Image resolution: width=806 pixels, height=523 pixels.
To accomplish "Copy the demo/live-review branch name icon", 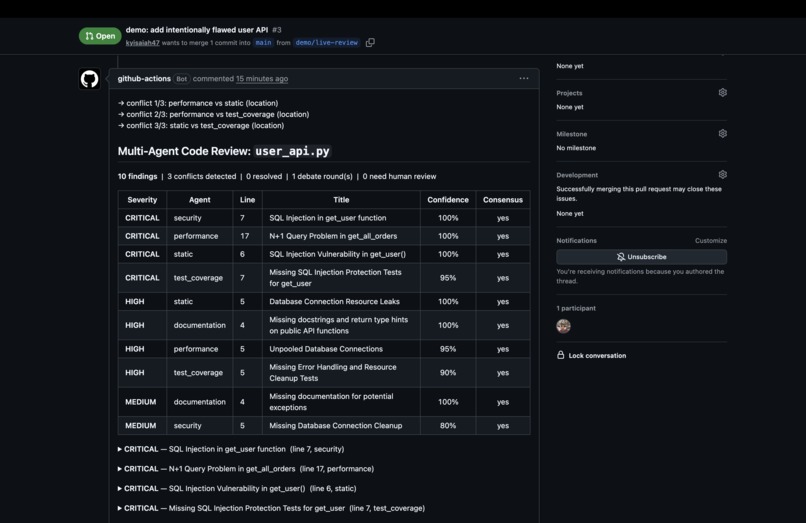I will [370, 43].
